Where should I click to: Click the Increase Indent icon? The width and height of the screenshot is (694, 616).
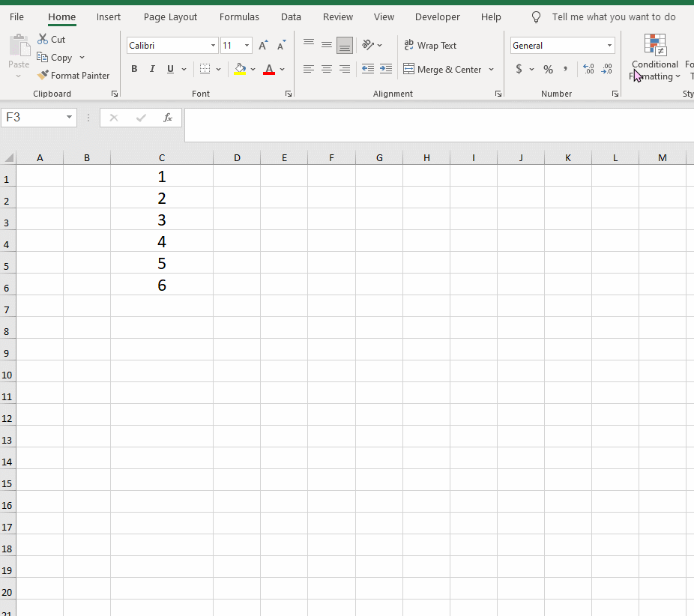tap(386, 69)
